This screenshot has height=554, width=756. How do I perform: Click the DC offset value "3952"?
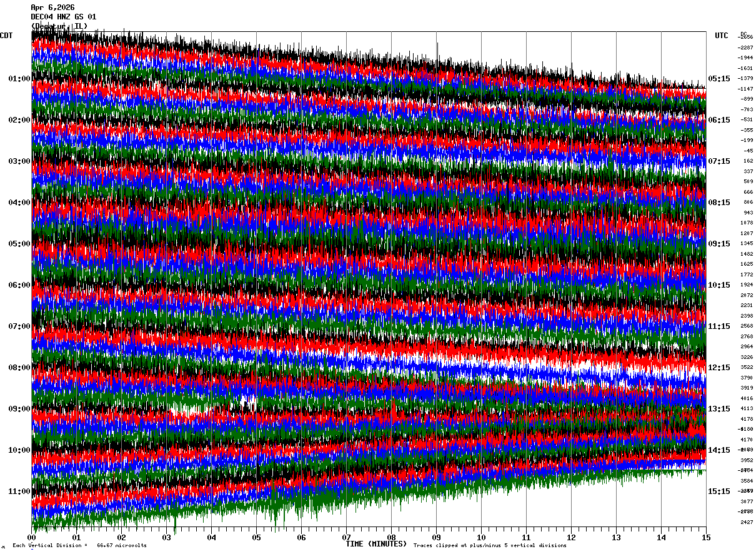pyautogui.click(x=747, y=460)
